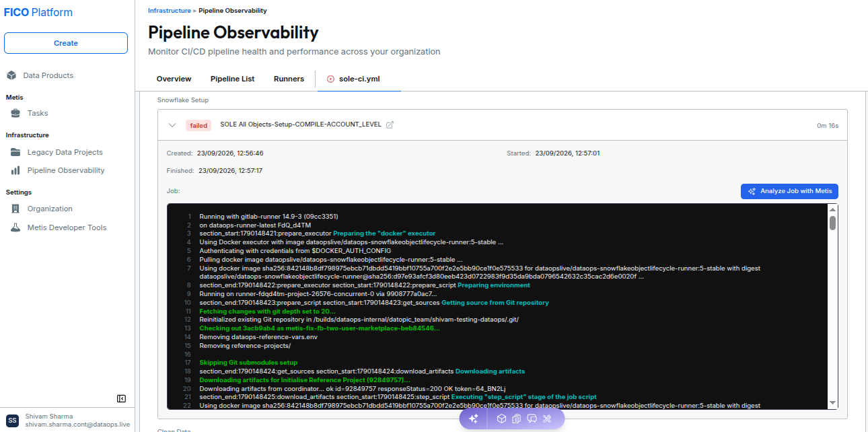This screenshot has width=868, height=432.
Task: Click the '0m 16s' job duration
Action: pos(828,125)
